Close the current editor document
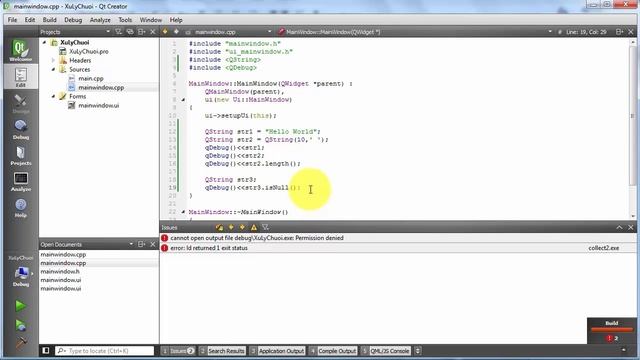Image resolution: width=640 pixels, height=360 pixels. pyautogui.click(x=631, y=32)
